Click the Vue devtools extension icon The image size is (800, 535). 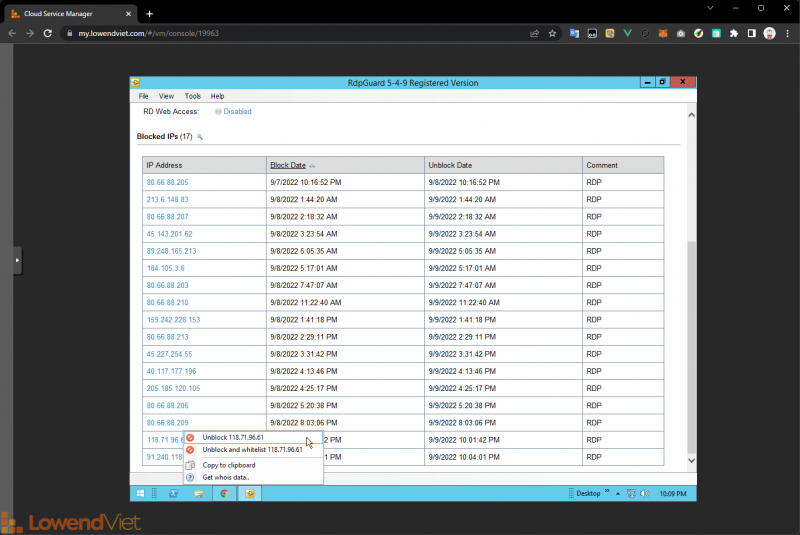tap(628, 33)
